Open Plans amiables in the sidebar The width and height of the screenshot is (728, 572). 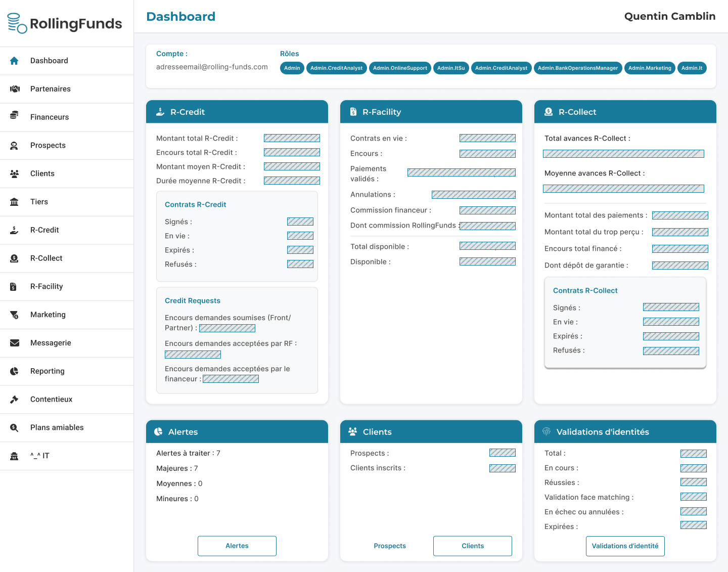point(67,428)
